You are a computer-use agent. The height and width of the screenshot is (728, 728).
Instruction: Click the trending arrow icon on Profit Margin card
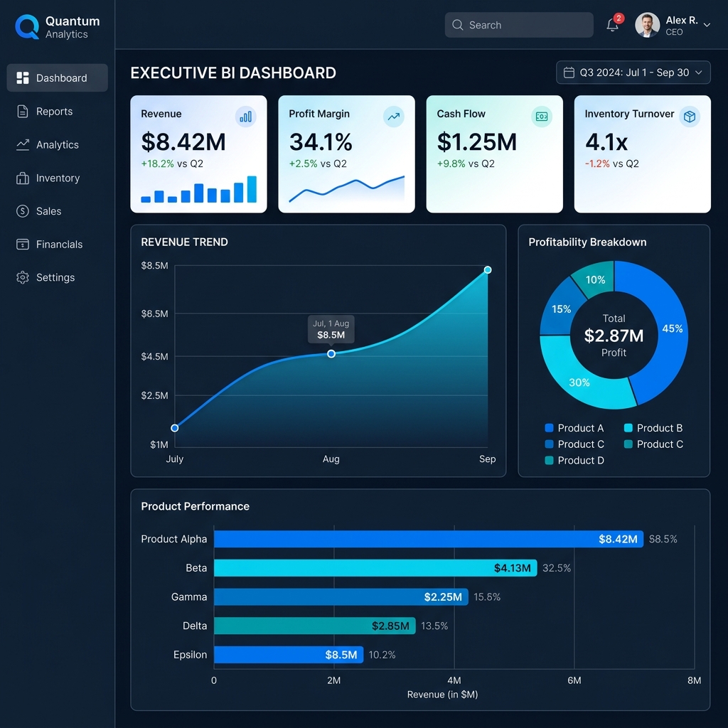[x=393, y=117]
